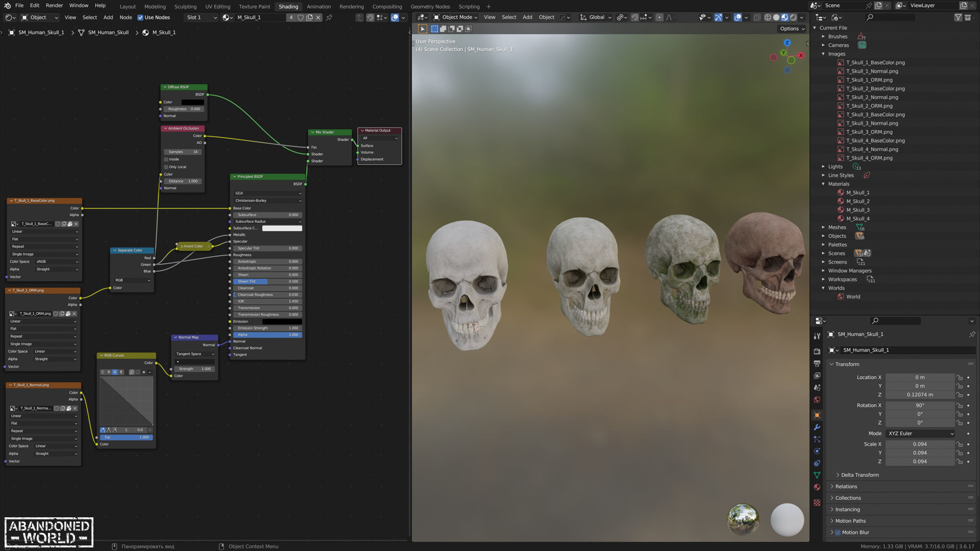
Task: Open Scene properties tab
Action: tap(817, 388)
